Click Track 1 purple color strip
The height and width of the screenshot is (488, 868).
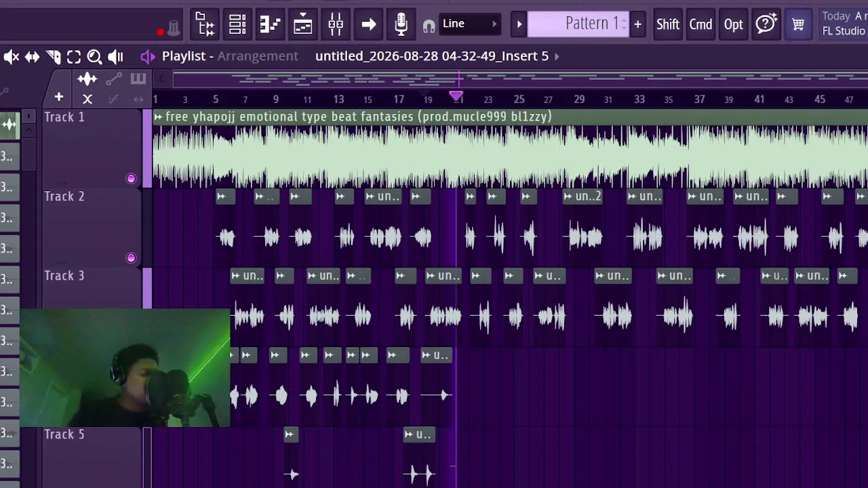[x=148, y=148]
